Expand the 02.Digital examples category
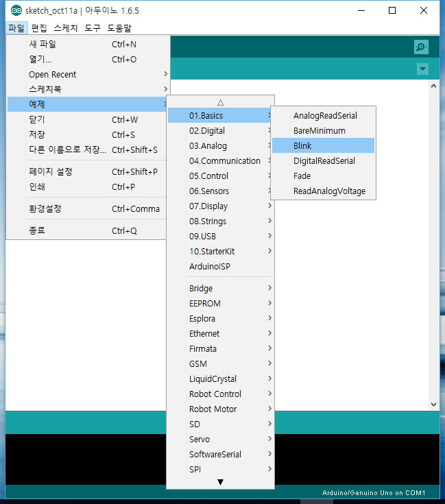 220,130
